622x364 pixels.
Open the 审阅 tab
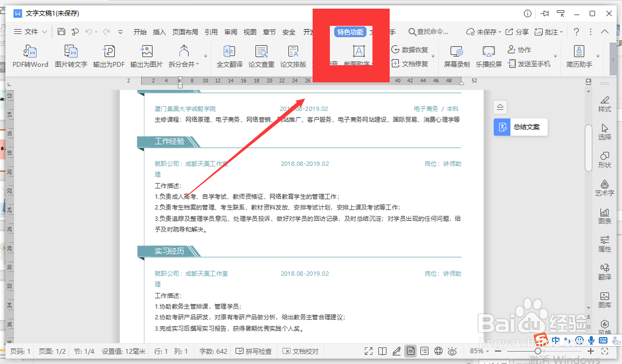[231, 32]
